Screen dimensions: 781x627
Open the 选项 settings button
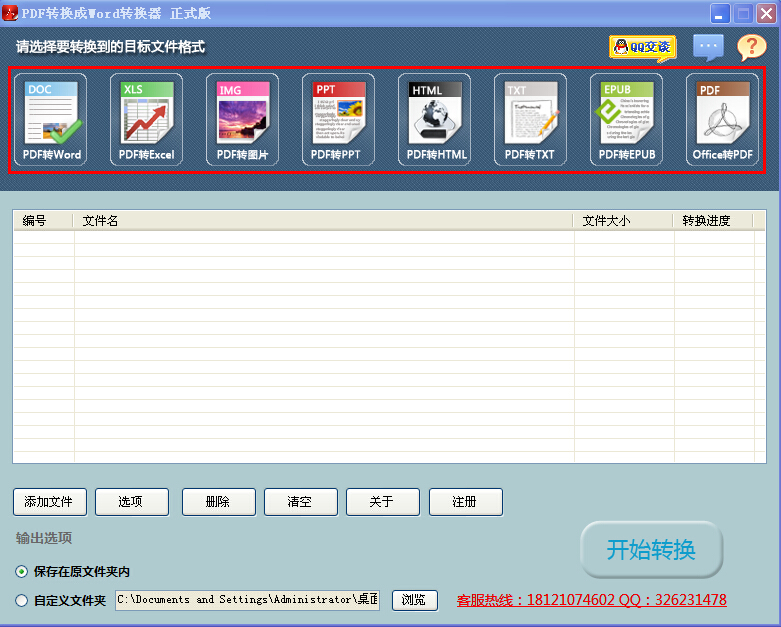pos(132,502)
